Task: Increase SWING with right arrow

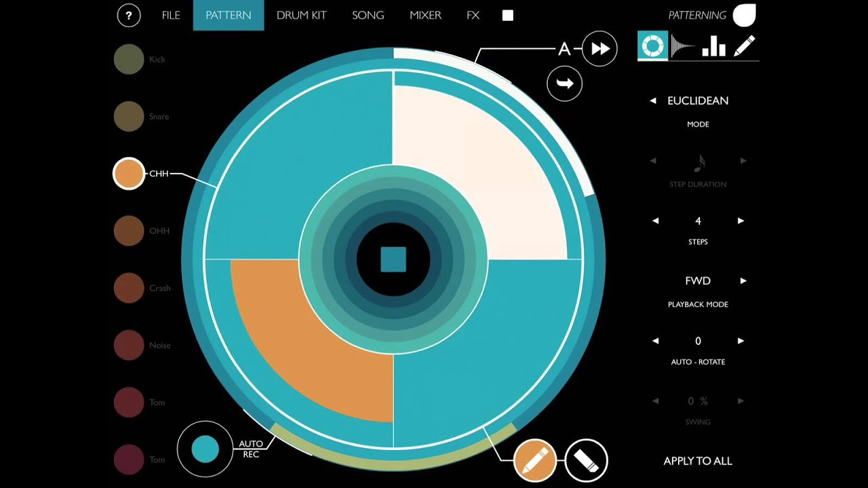Action: pyautogui.click(x=741, y=401)
